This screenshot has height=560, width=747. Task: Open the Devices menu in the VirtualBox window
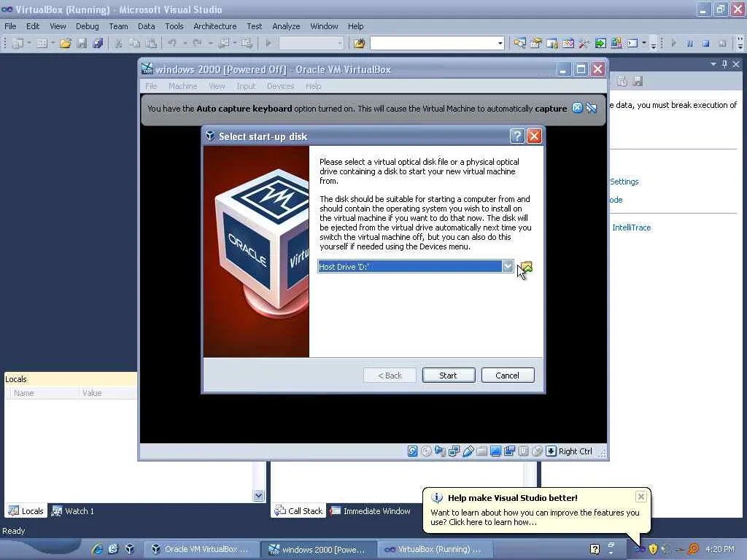(x=281, y=86)
